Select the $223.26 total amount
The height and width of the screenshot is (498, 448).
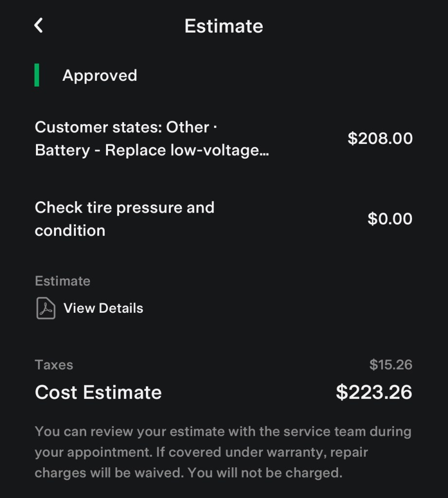point(374,392)
